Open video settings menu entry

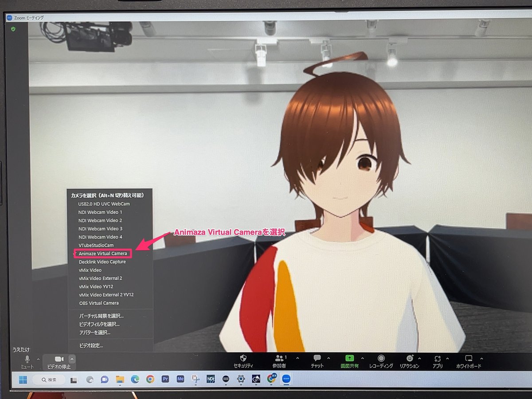coord(91,345)
